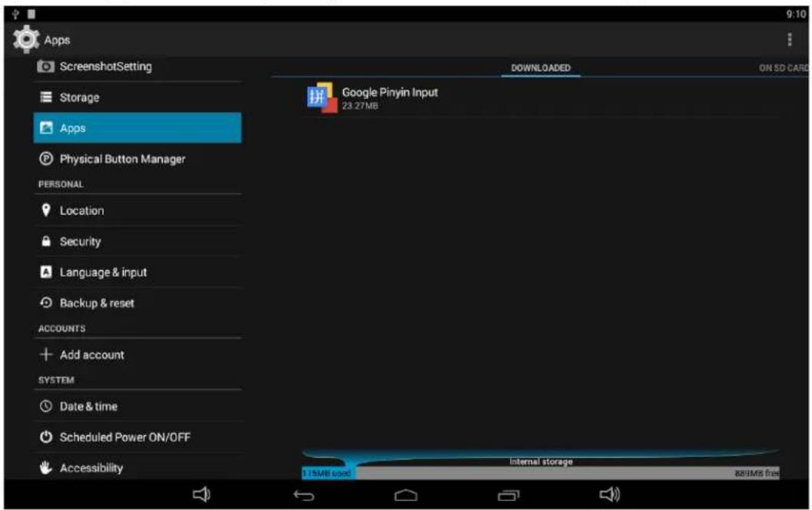Screen dimensions: 812x510
Task: Open Accessibility settings
Action: (x=138, y=467)
